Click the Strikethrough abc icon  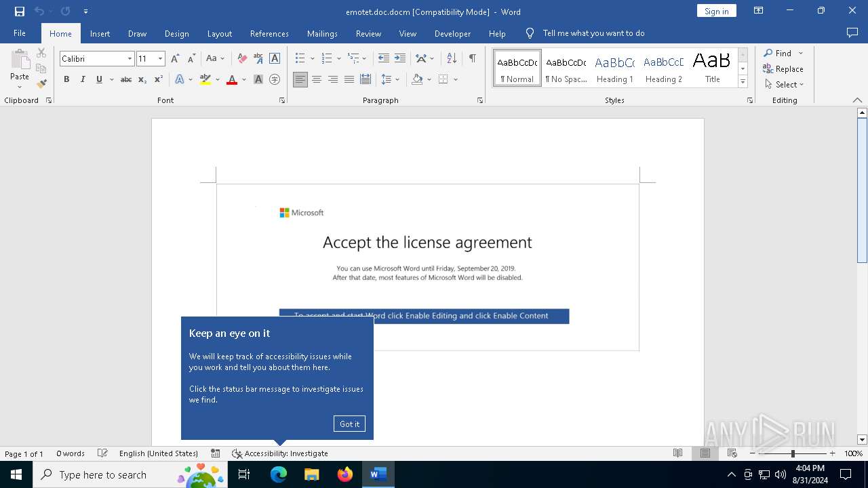(126, 79)
